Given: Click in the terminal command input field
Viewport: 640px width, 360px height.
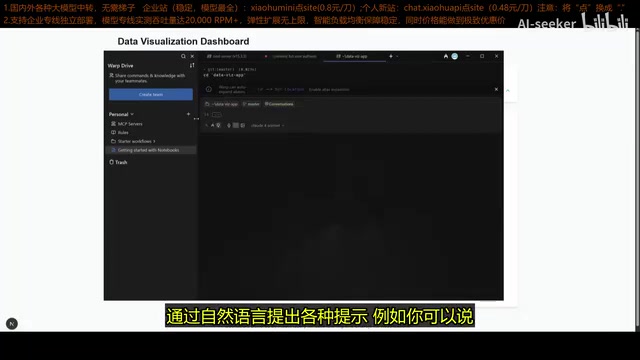Looking at the screenshot, I should (351, 115).
